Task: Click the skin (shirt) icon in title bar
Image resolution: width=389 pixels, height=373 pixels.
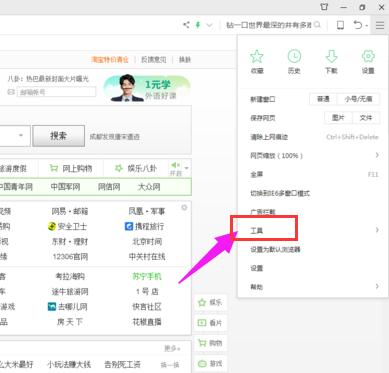Action: coord(324,7)
